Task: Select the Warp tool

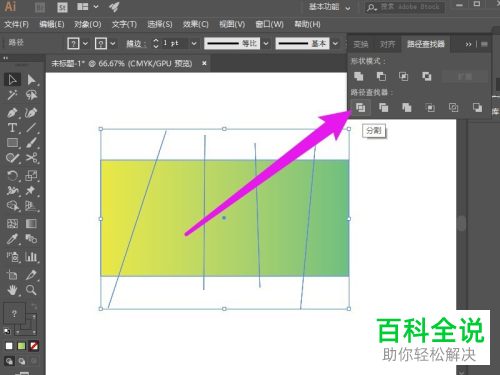Action: [x=12, y=190]
